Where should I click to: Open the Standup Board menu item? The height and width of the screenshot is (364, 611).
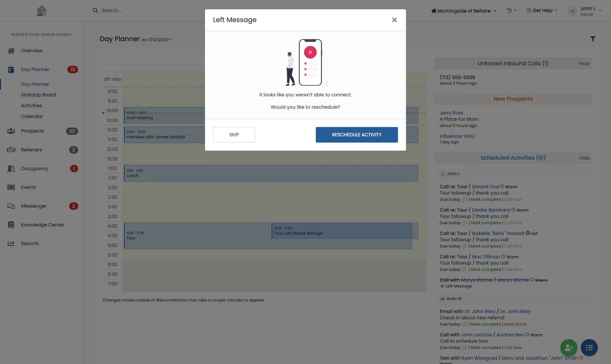(x=38, y=95)
